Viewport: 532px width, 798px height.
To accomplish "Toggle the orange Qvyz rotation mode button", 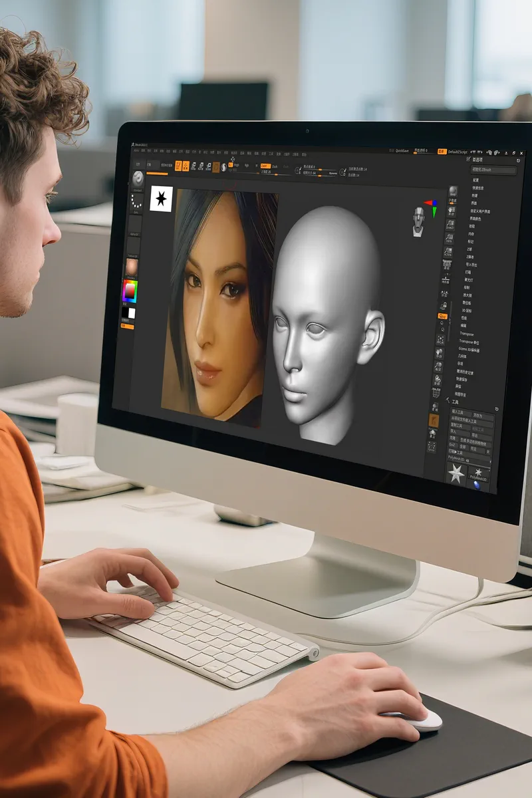I will click(442, 317).
